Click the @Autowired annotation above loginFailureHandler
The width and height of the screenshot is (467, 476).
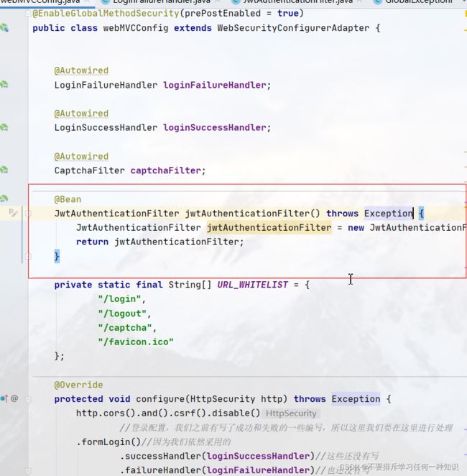click(81, 70)
